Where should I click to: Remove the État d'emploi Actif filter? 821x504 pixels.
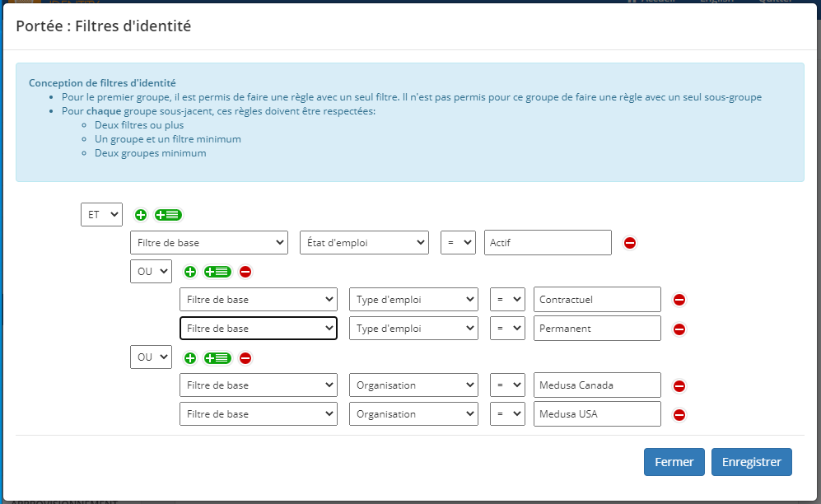tap(630, 243)
